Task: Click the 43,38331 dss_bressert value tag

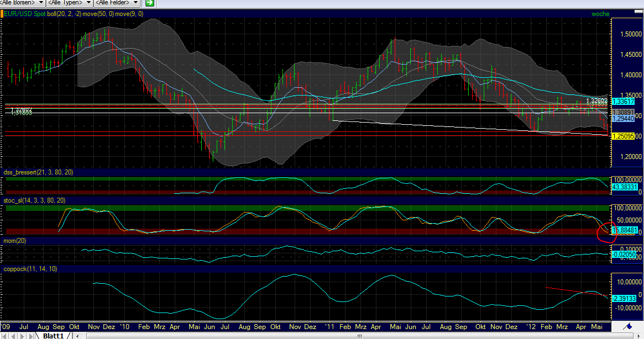Action: [625, 187]
